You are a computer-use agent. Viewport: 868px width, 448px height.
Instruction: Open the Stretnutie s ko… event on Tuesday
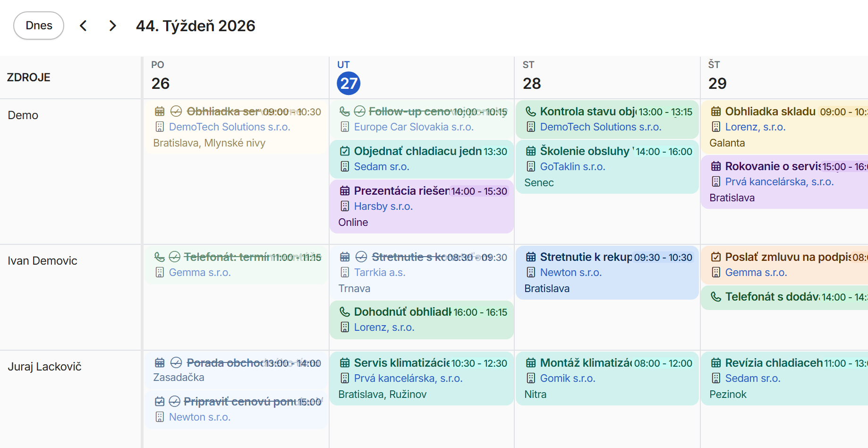tap(421, 272)
